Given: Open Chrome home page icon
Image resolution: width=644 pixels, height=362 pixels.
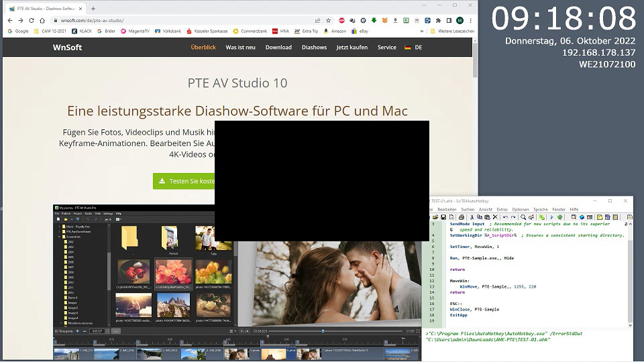Looking at the screenshot, I should click(42, 20).
